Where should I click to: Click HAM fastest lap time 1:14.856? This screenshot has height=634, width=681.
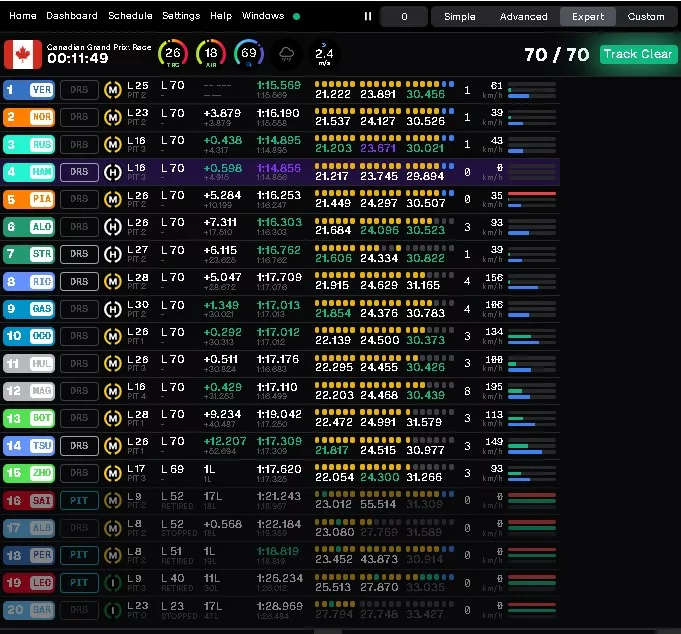278,168
